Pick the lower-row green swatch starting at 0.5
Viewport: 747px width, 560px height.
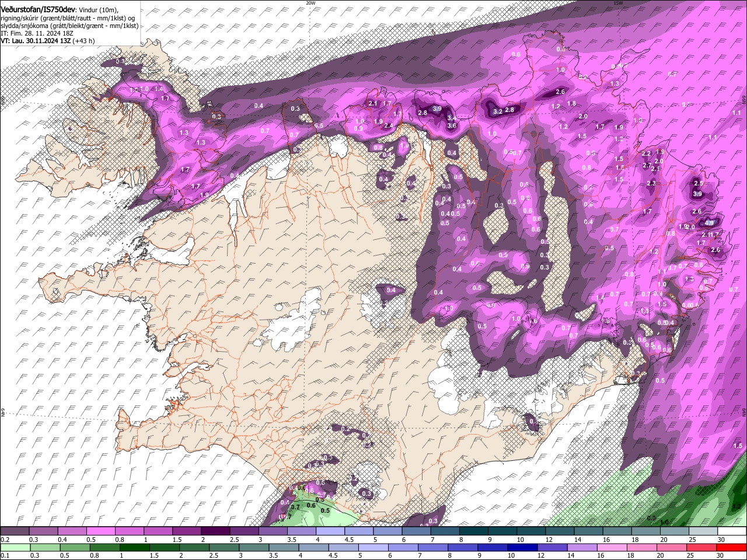pyautogui.click(x=75, y=548)
